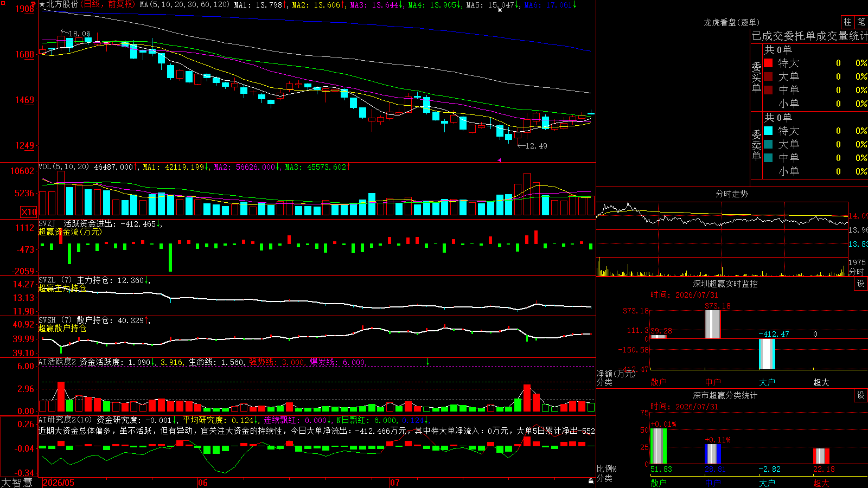Click the 爆发线: 6.000 label
This screenshot has width=868, height=488.
click(337, 362)
